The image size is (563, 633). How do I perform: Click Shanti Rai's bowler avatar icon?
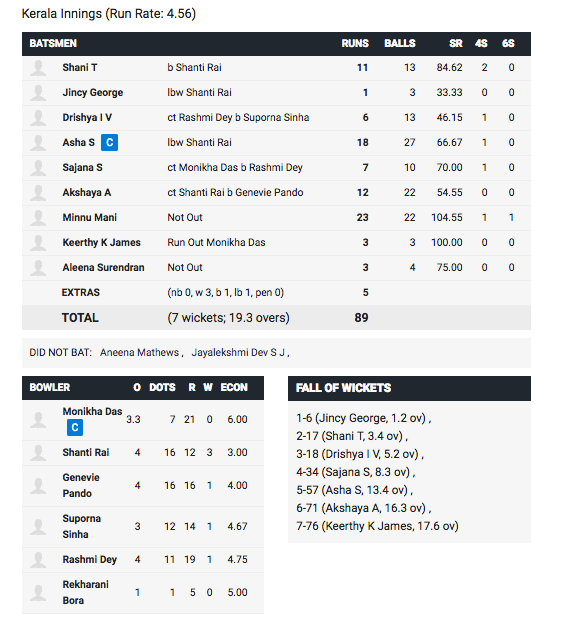point(38,453)
